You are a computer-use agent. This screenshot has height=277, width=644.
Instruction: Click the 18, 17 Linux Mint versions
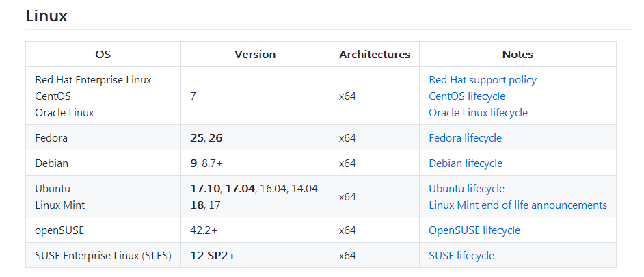coord(205,205)
